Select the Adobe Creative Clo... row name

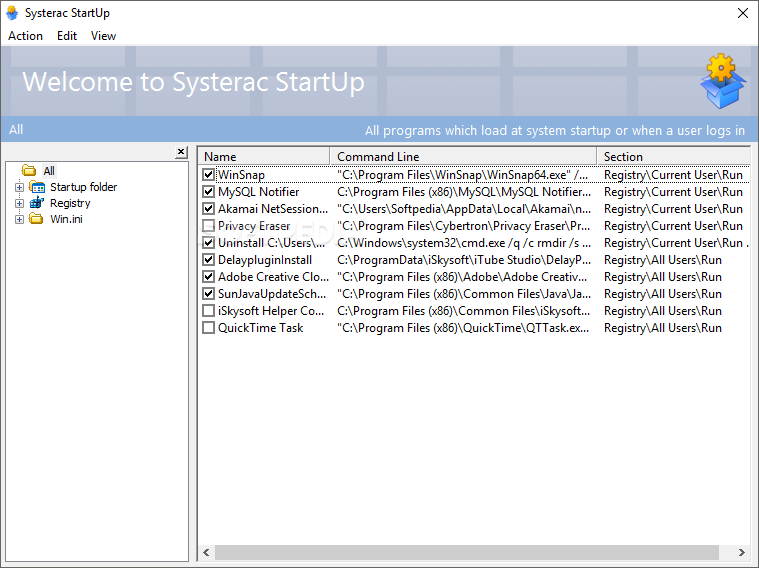click(273, 277)
